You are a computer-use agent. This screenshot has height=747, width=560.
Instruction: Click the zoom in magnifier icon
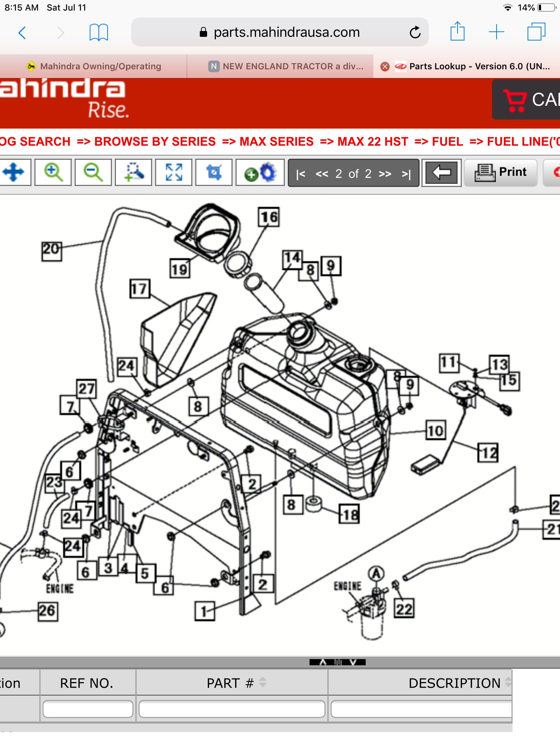[x=53, y=172]
